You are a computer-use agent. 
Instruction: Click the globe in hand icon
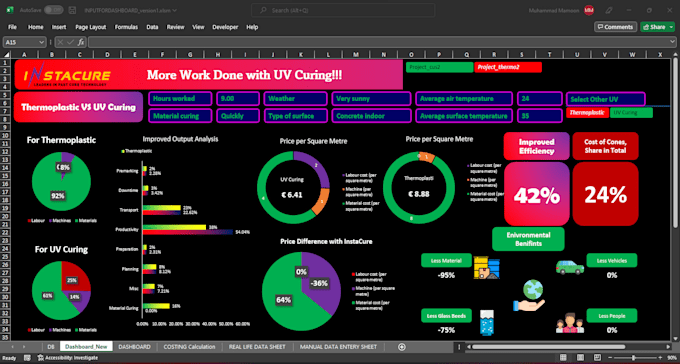529,295
